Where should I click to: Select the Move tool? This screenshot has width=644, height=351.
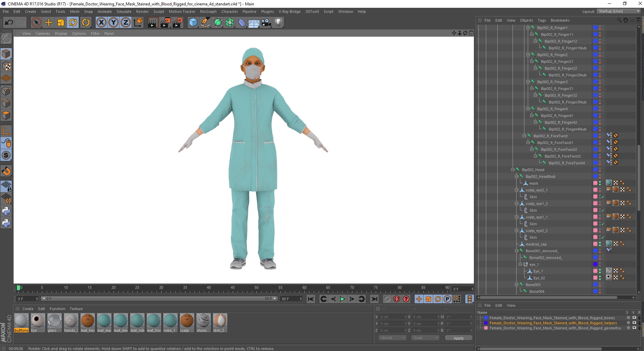49,23
